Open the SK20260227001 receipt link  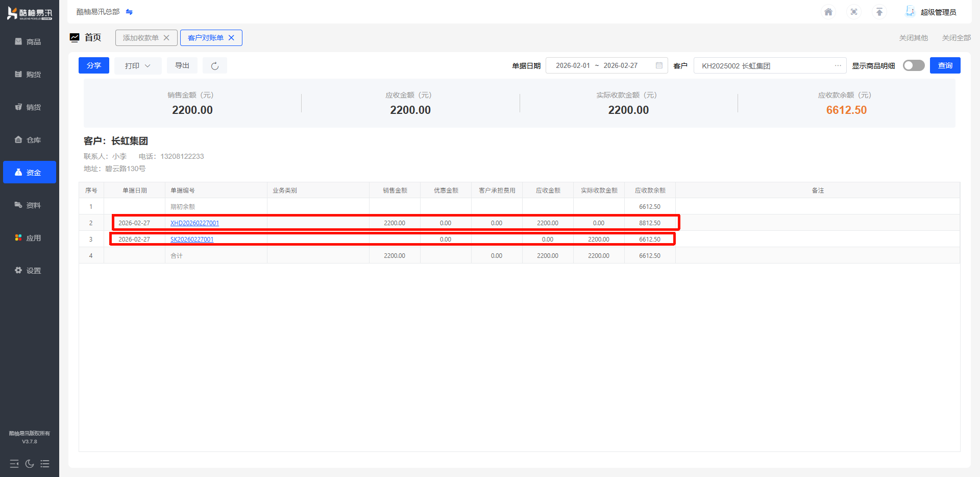[x=192, y=240]
